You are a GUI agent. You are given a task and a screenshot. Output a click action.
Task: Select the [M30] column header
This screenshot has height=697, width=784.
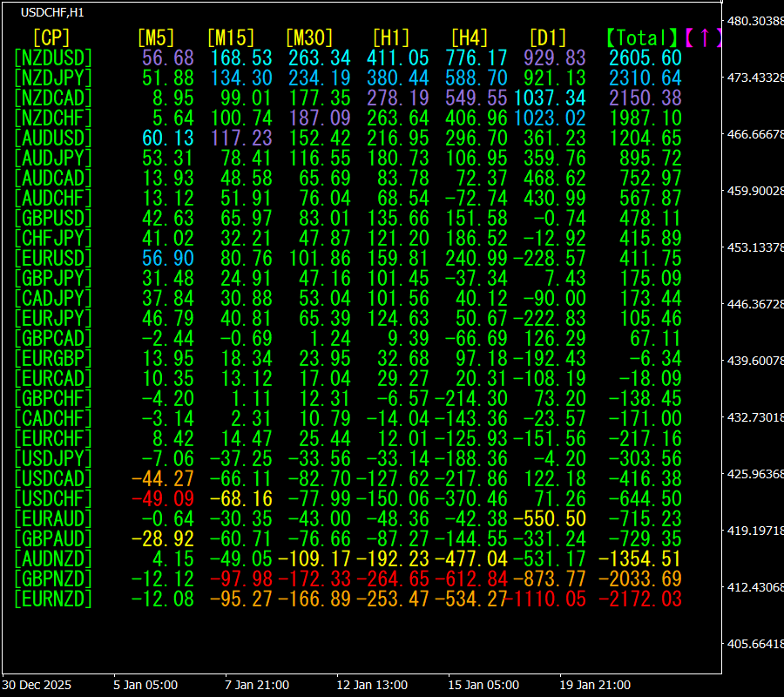click(x=309, y=38)
